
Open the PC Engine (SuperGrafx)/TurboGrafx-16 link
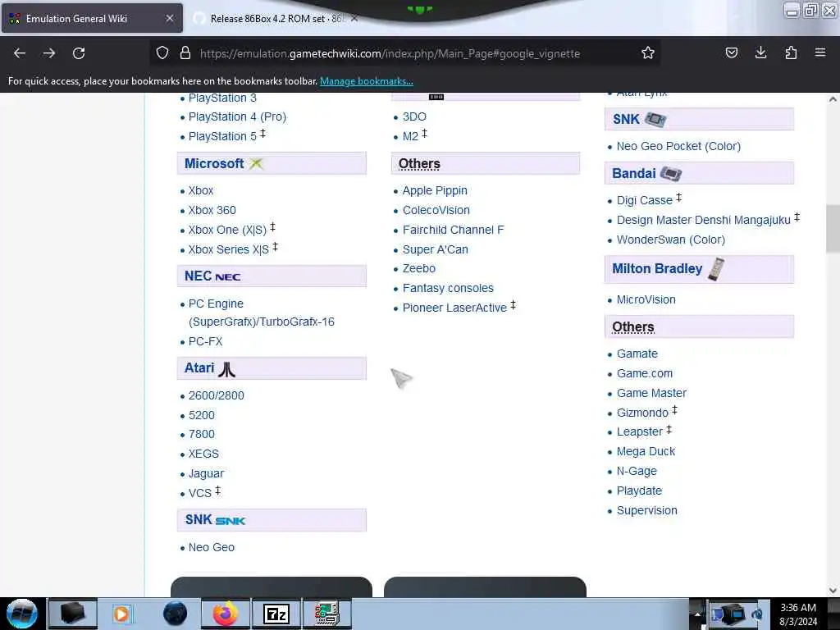261,313
